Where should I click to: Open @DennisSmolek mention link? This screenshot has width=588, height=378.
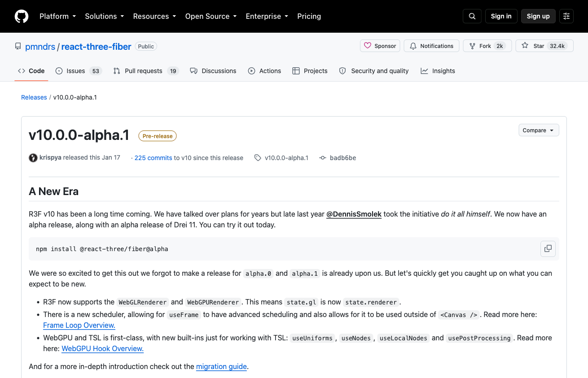click(x=354, y=214)
